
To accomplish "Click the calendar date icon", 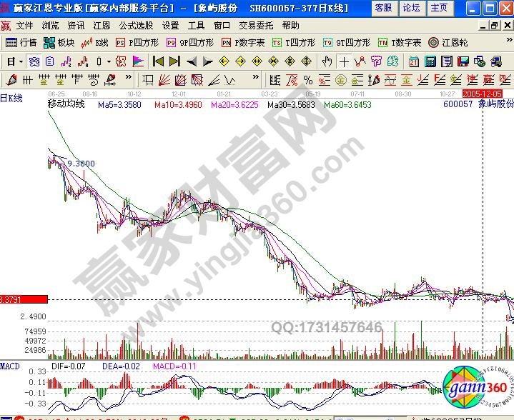I will [x=414, y=61].
